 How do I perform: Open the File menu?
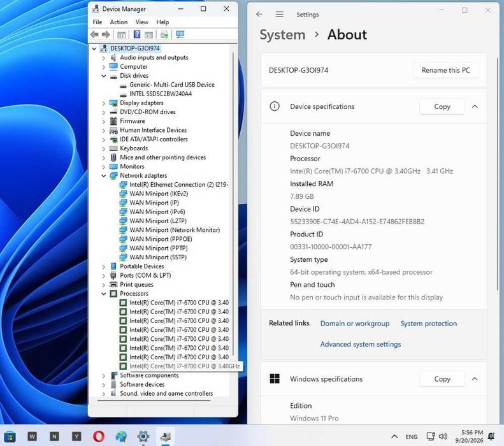[x=97, y=22]
